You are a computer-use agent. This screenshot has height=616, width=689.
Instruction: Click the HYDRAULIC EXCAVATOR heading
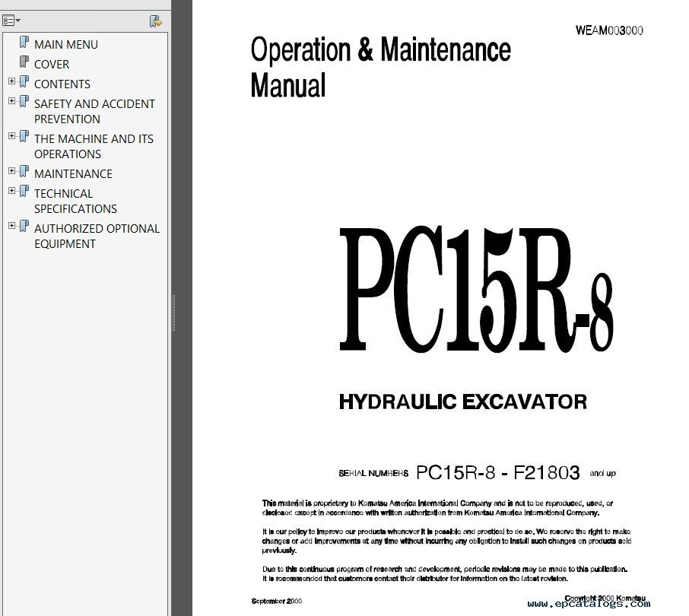pos(462,402)
